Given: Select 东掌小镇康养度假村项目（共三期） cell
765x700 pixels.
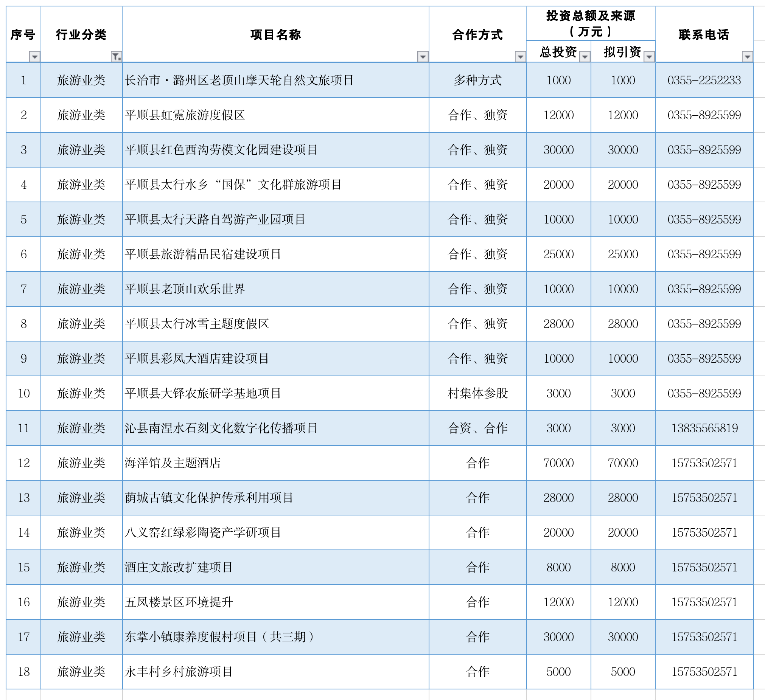Looking at the screenshot, I should (x=219, y=637).
